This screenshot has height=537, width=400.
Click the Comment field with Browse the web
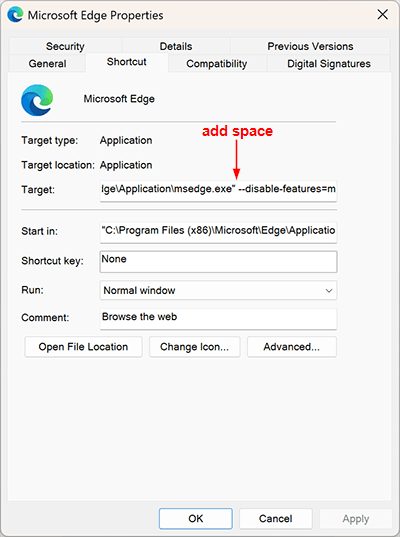218,319
